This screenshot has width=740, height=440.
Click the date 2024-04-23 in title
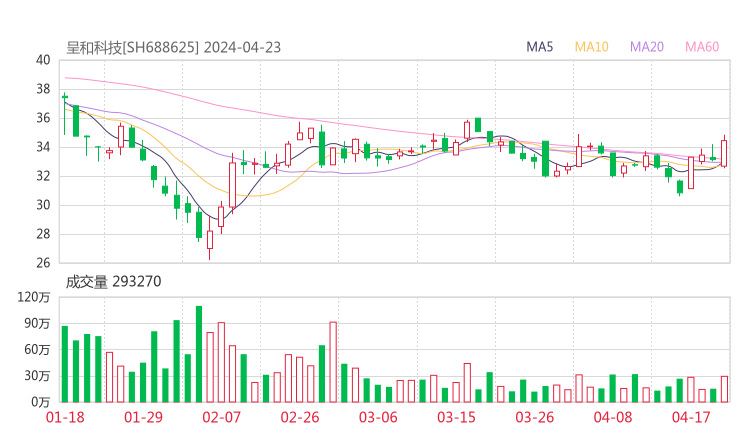click(242, 48)
